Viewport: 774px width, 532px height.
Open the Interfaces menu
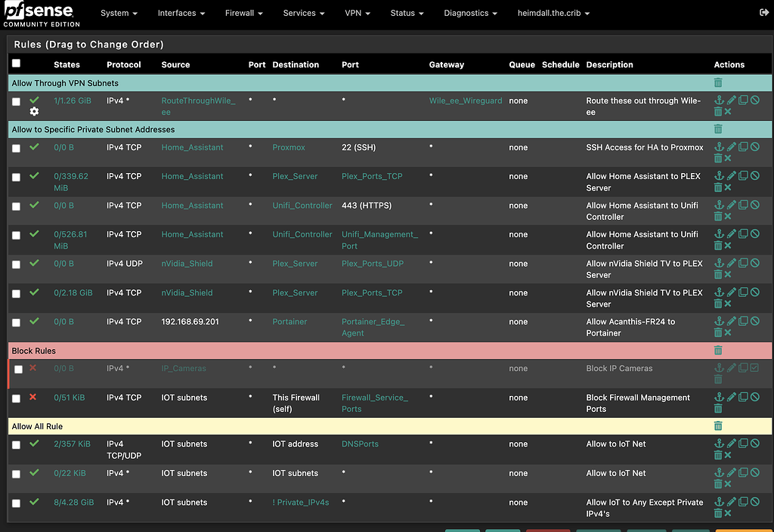[x=181, y=13]
